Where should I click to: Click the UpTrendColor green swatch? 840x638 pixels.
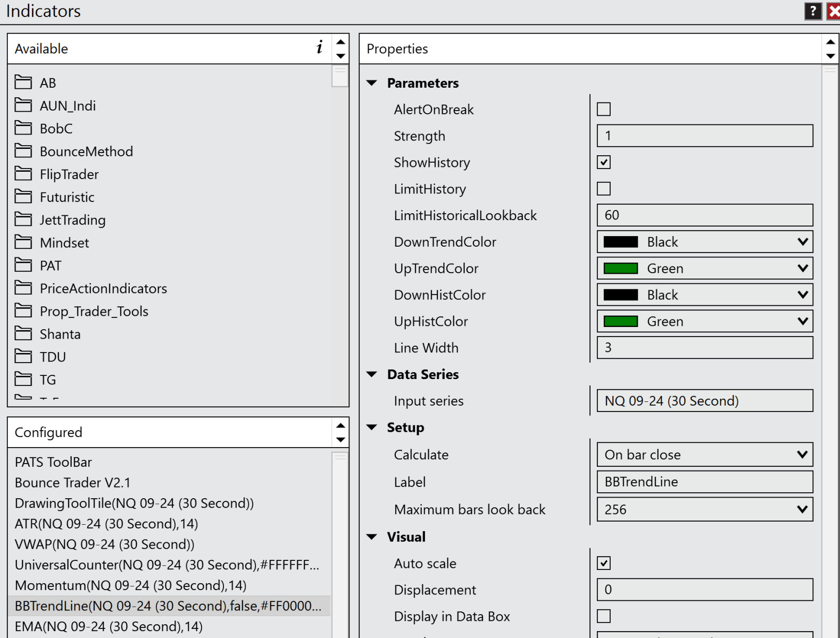click(x=621, y=268)
